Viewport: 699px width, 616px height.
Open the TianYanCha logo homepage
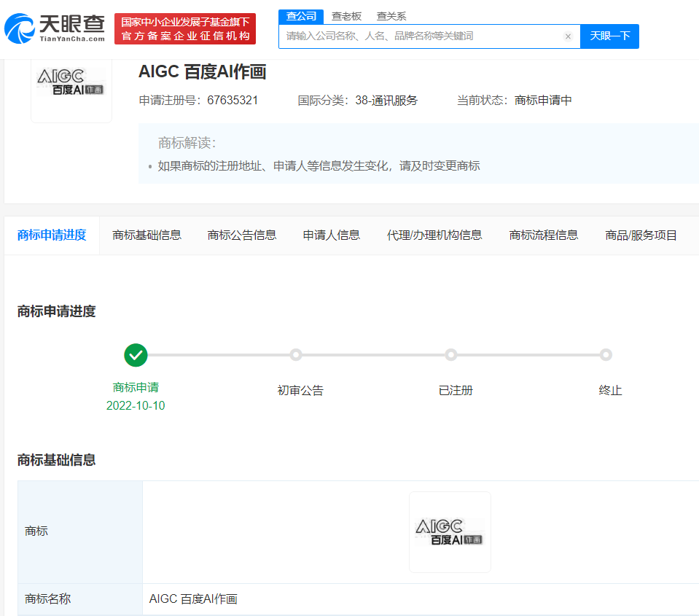55,28
